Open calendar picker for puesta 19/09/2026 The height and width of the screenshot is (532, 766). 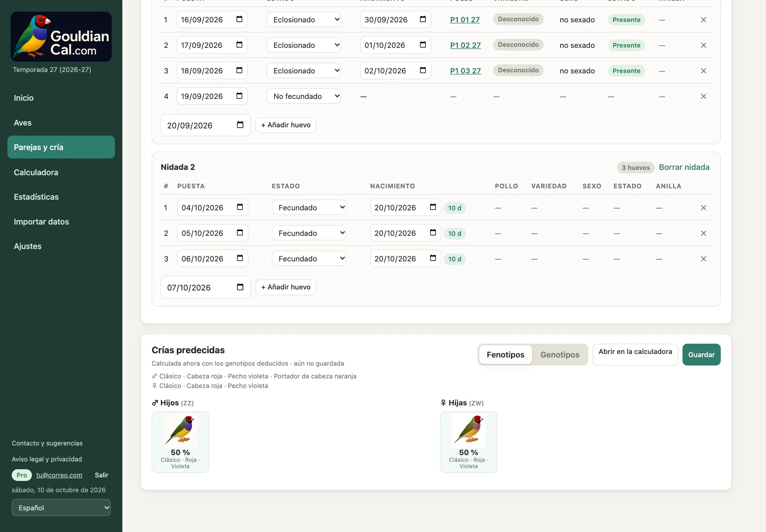point(239,96)
